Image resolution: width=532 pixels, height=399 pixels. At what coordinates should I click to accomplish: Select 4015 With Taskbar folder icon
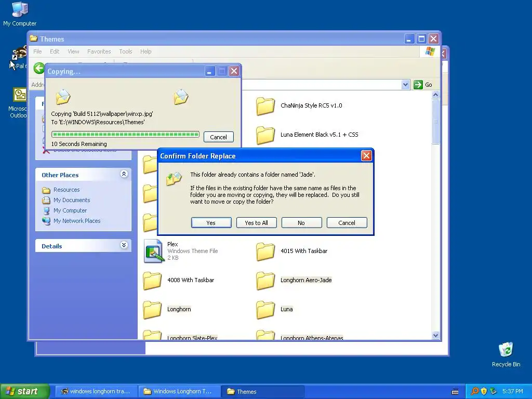pyautogui.click(x=265, y=251)
